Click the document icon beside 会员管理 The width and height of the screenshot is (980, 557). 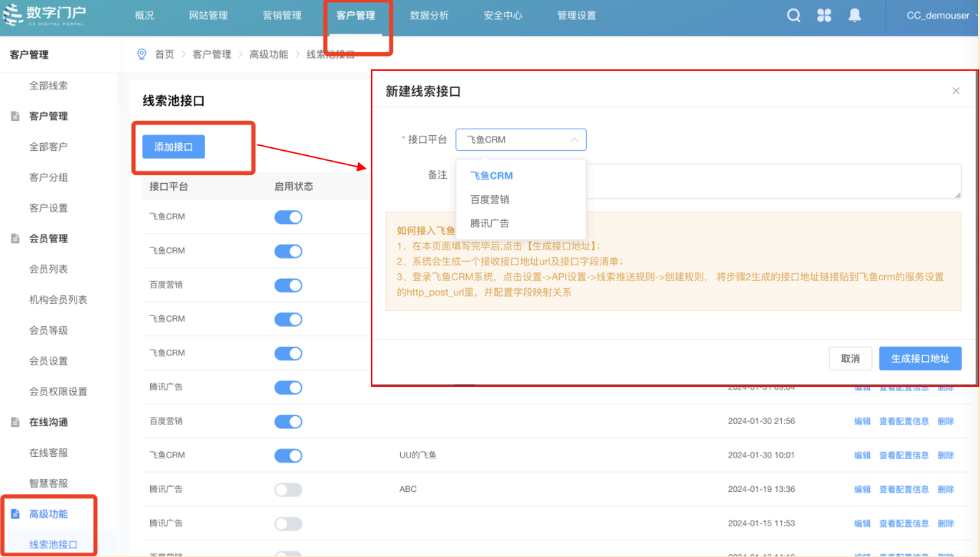point(15,238)
